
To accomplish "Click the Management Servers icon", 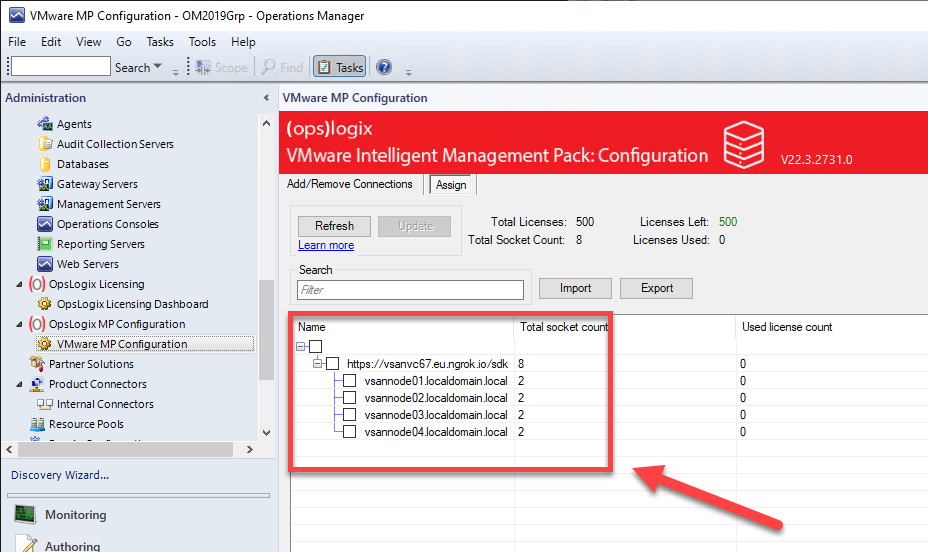I will tap(45, 204).
